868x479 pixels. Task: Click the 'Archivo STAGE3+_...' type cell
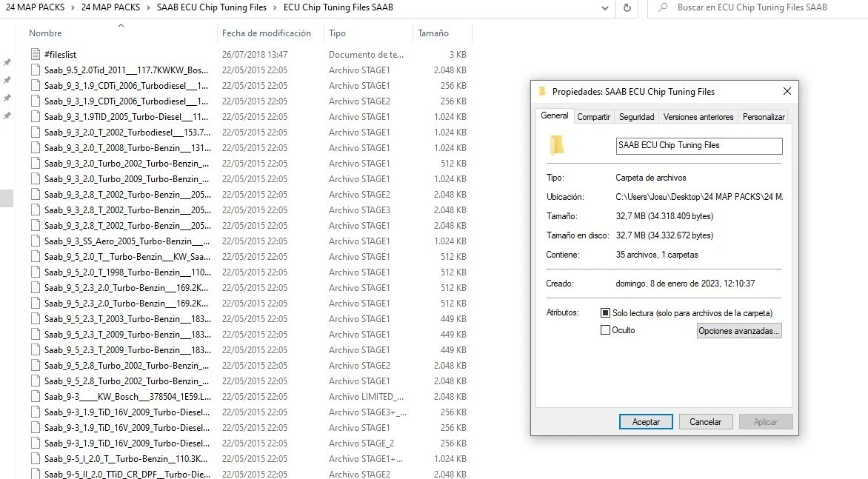[x=367, y=412]
